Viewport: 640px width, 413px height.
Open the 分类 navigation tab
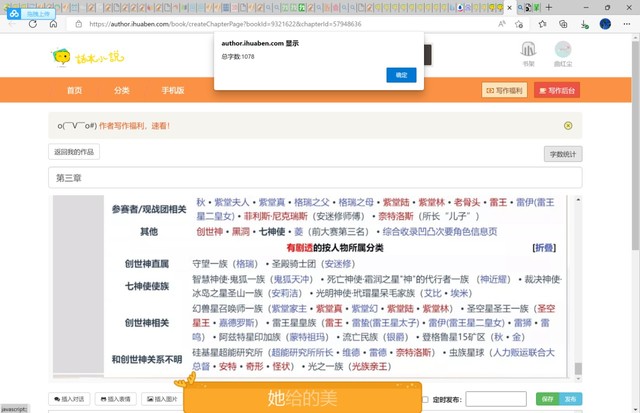click(x=121, y=91)
